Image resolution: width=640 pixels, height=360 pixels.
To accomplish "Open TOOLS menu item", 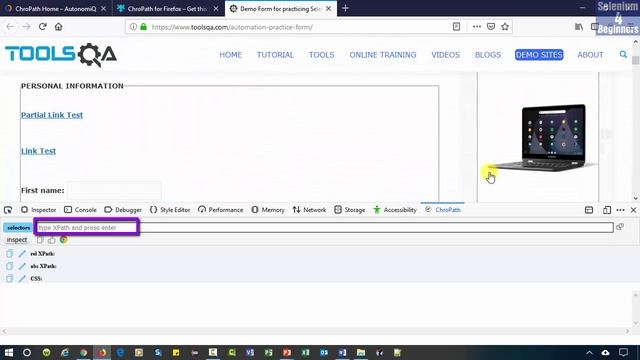I will [322, 55].
